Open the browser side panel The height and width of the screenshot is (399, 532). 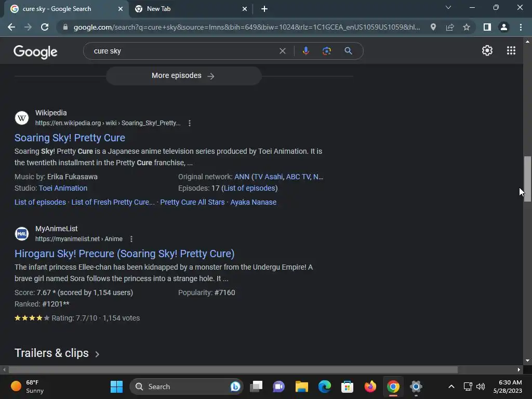[x=487, y=27]
